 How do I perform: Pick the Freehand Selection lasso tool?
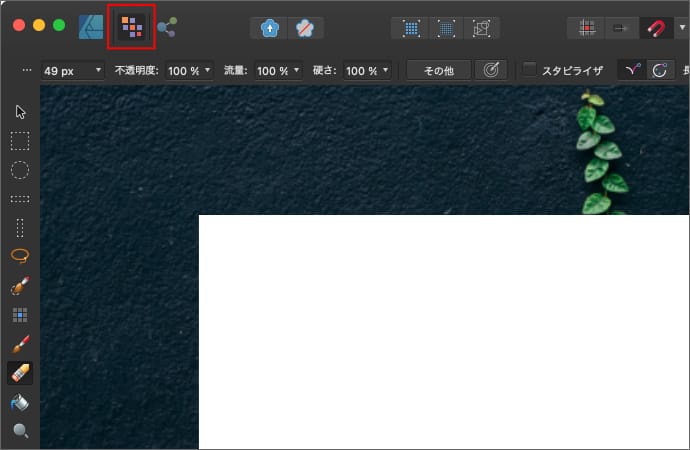pyautogui.click(x=20, y=256)
